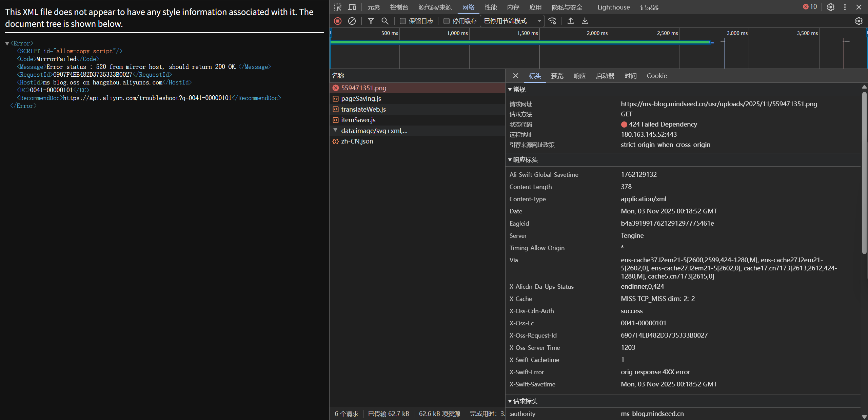Enable the 停用缓存 checkbox
The height and width of the screenshot is (420, 868).
pos(447,21)
